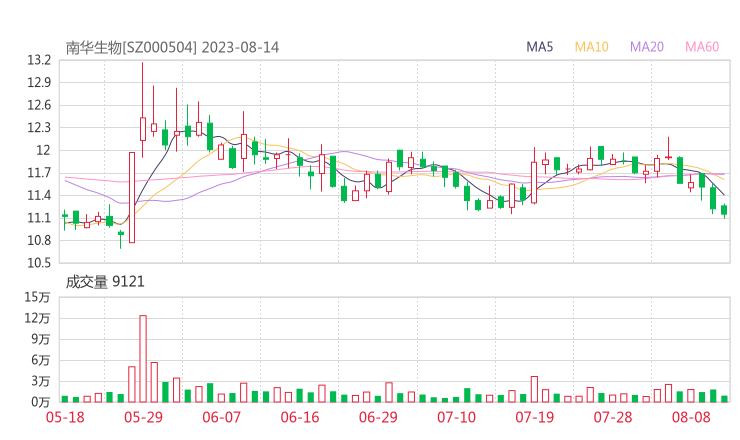Click the 13.2 price axis label
The width and height of the screenshot is (740, 440).
pos(39,60)
